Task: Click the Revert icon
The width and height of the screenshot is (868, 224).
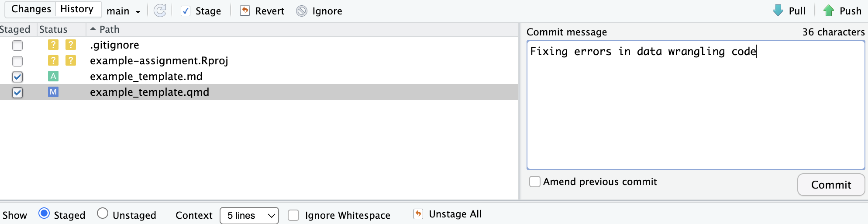Action: 245,11
